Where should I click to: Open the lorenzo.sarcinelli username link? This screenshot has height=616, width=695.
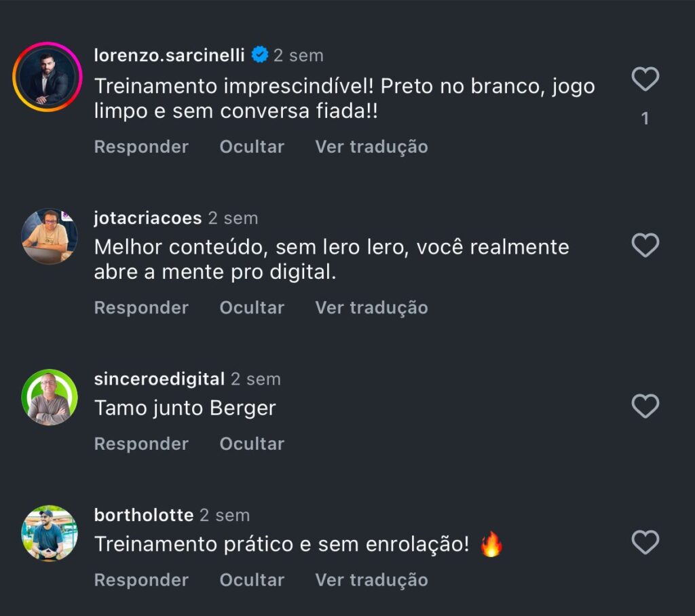click(x=169, y=55)
